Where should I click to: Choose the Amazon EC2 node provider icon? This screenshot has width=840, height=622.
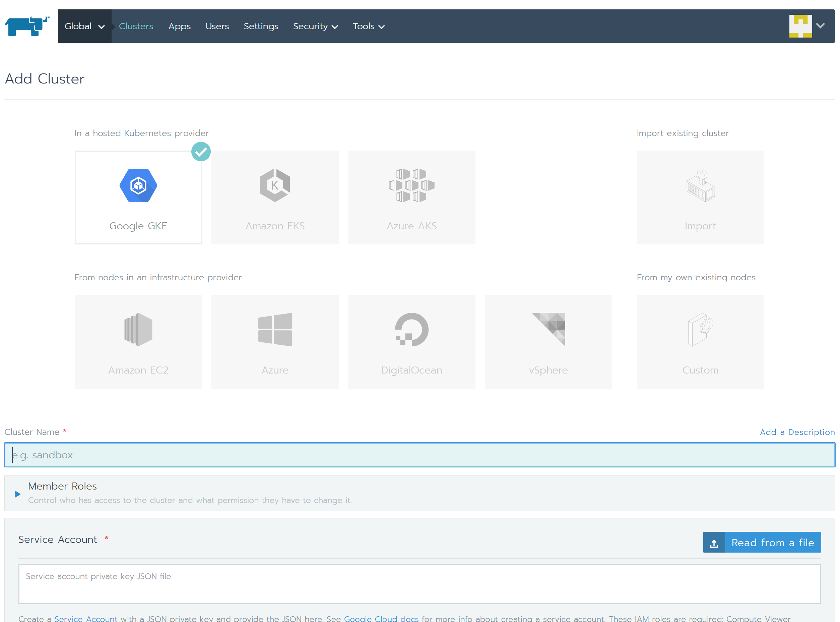tap(138, 330)
